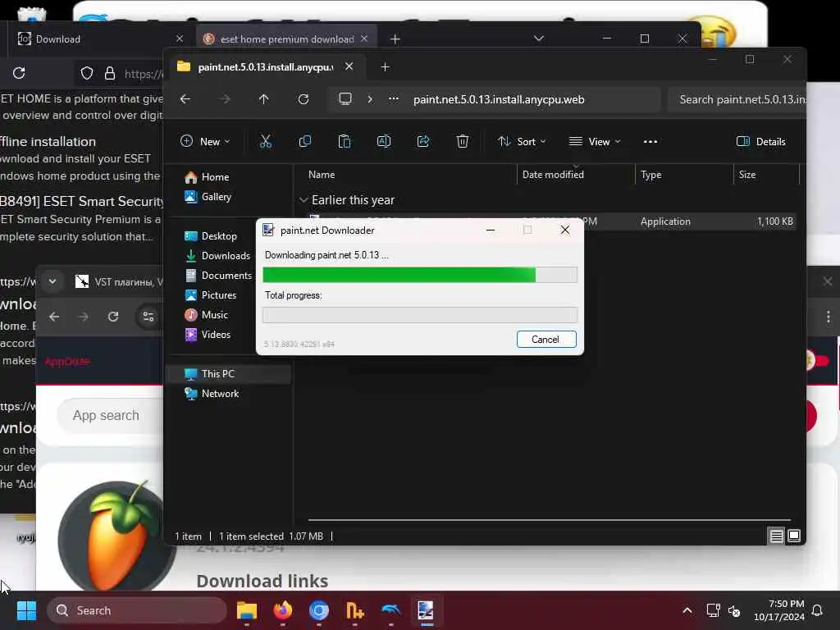This screenshot has height=630, width=840.
Task: Click the Paste clipboard icon
Action: pos(345,141)
